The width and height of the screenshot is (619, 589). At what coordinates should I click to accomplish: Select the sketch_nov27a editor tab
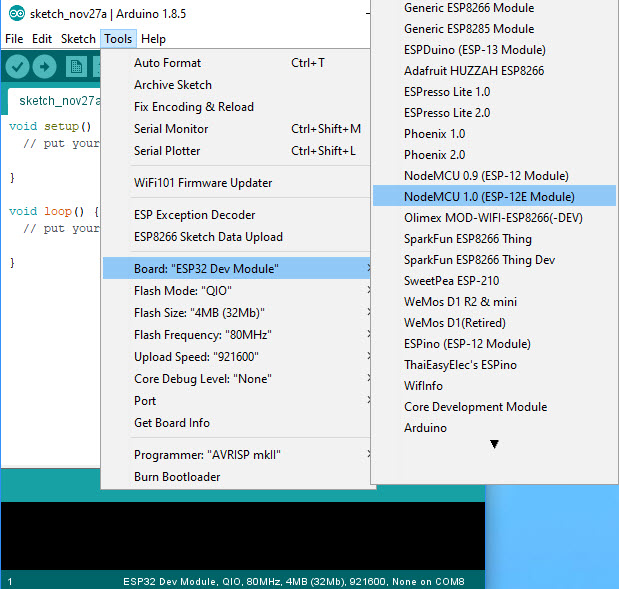tap(54, 101)
